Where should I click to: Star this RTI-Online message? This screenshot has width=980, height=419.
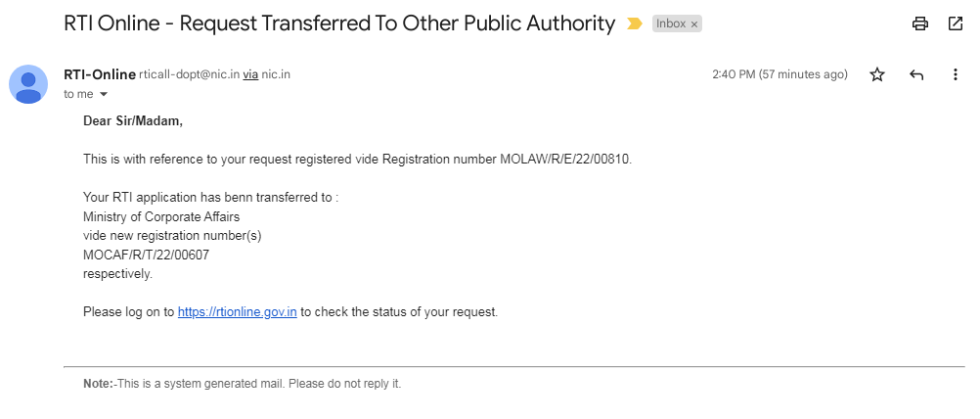[877, 74]
